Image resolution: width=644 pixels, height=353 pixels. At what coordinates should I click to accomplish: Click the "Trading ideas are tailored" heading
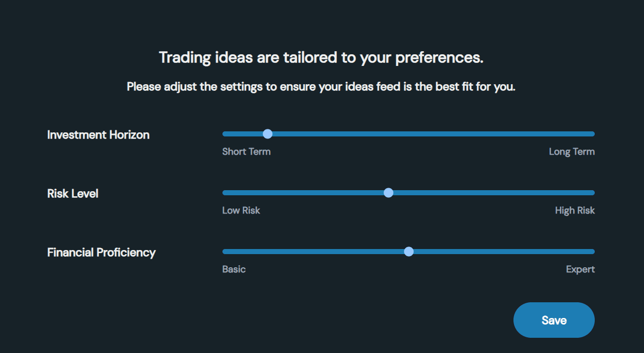pyautogui.click(x=321, y=57)
